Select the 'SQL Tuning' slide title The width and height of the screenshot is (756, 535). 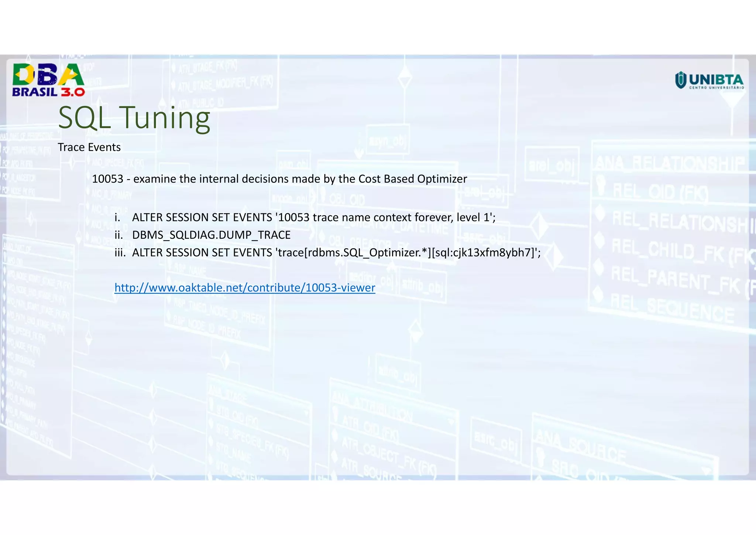pyautogui.click(x=134, y=117)
